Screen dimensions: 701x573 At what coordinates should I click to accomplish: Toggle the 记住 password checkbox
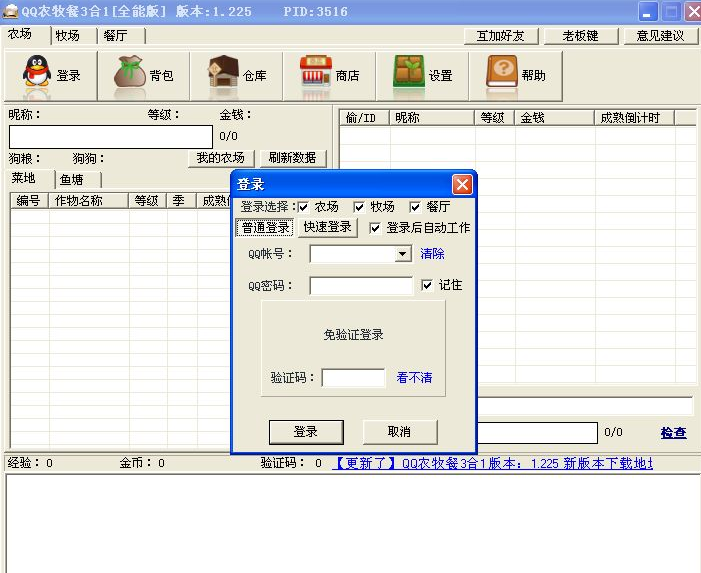[427, 285]
